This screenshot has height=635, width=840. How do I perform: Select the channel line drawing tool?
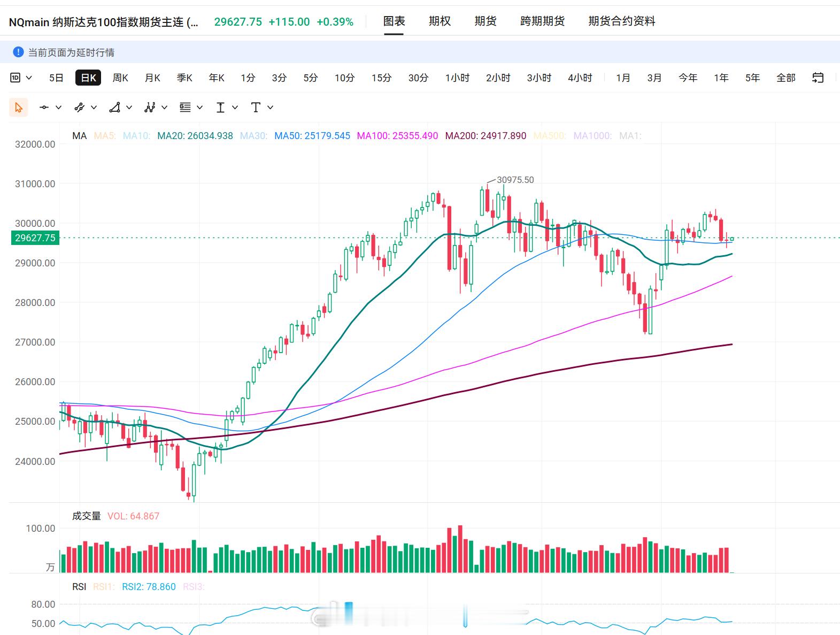click(79, 108)
